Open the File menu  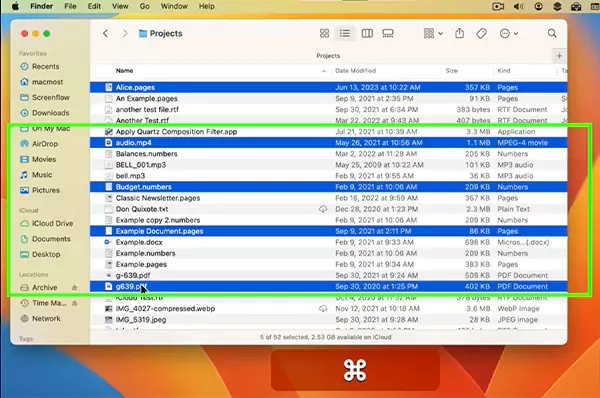pyautogui.click(x=70, y=7)
